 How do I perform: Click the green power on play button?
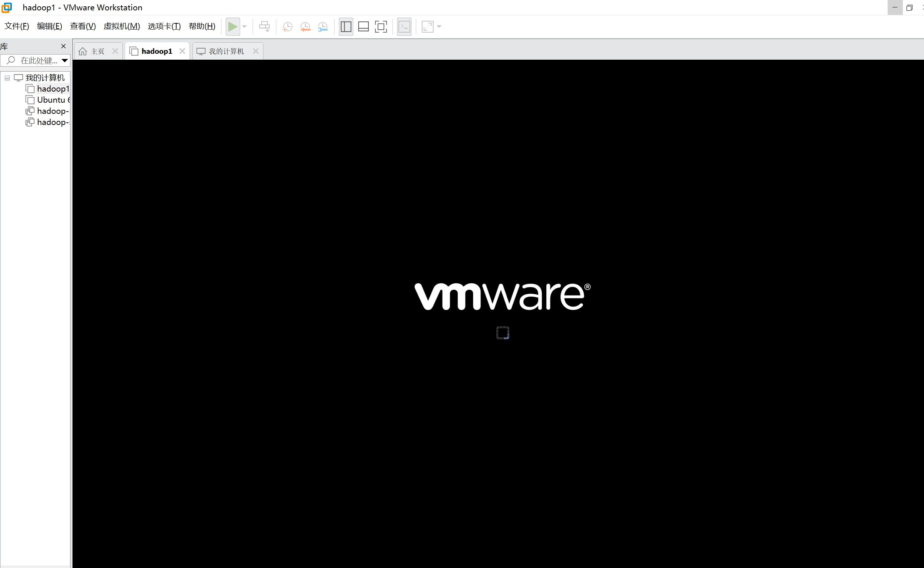point(233,27)
